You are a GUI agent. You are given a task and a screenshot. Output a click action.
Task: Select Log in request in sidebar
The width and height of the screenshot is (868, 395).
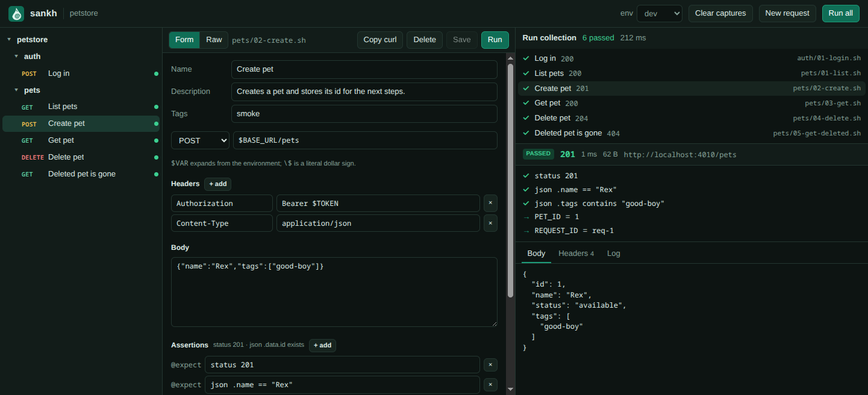tap(81, 73)
